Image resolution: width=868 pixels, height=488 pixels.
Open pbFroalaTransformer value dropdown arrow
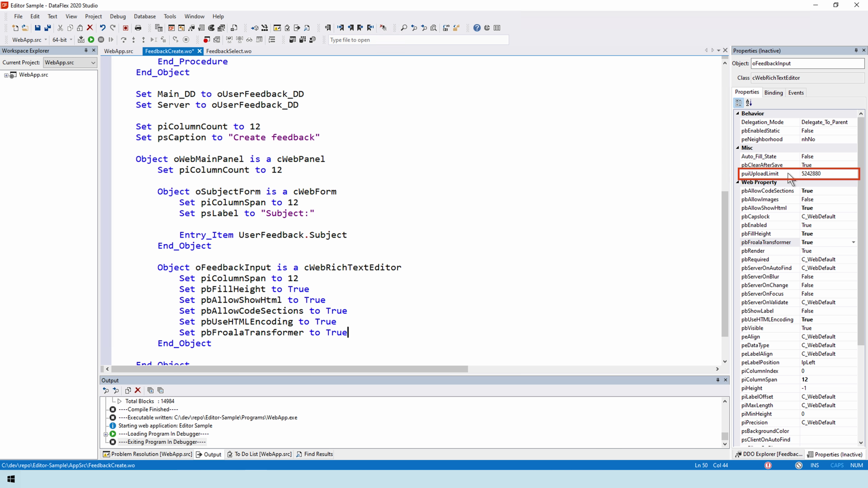(x=854, y=243)
